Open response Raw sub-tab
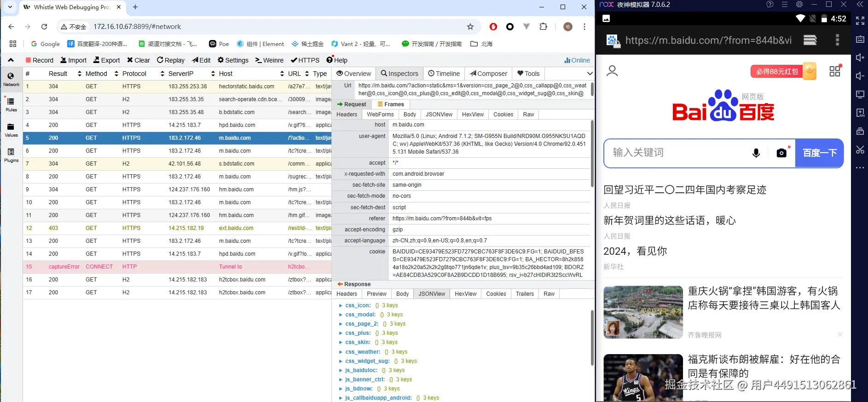 pyautogui.click(x=549, y=294)
